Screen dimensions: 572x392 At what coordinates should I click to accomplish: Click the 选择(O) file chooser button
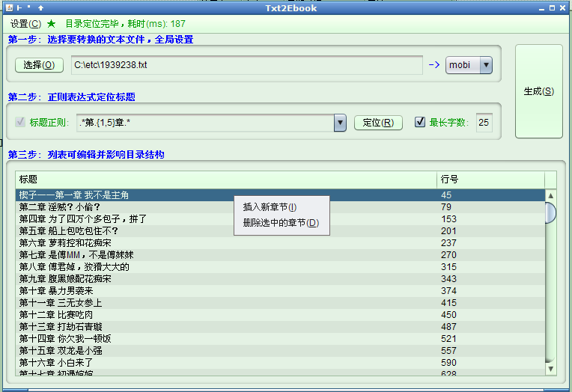point(39,65)
